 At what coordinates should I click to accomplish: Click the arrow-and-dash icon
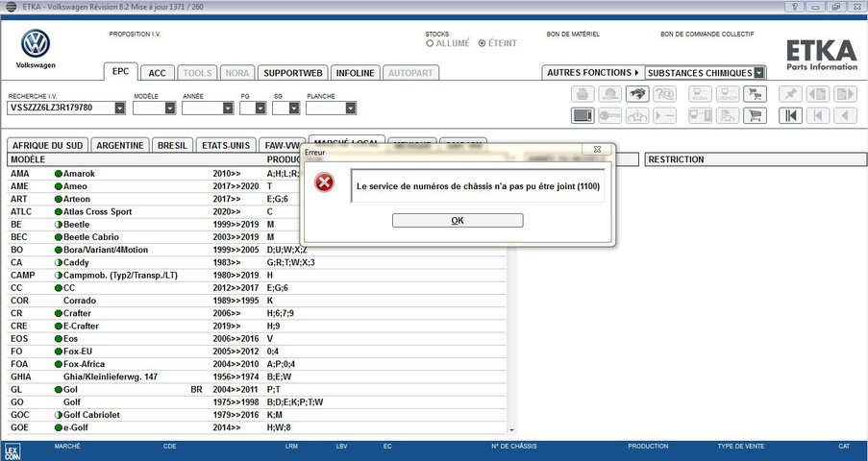pyautogui.click(x=664, y=115)
